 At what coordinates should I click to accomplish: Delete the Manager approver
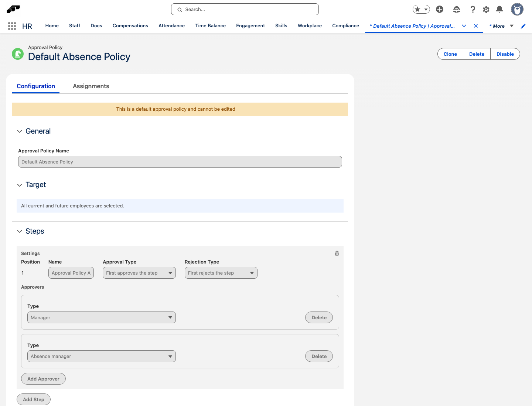[x=319, y=317]
